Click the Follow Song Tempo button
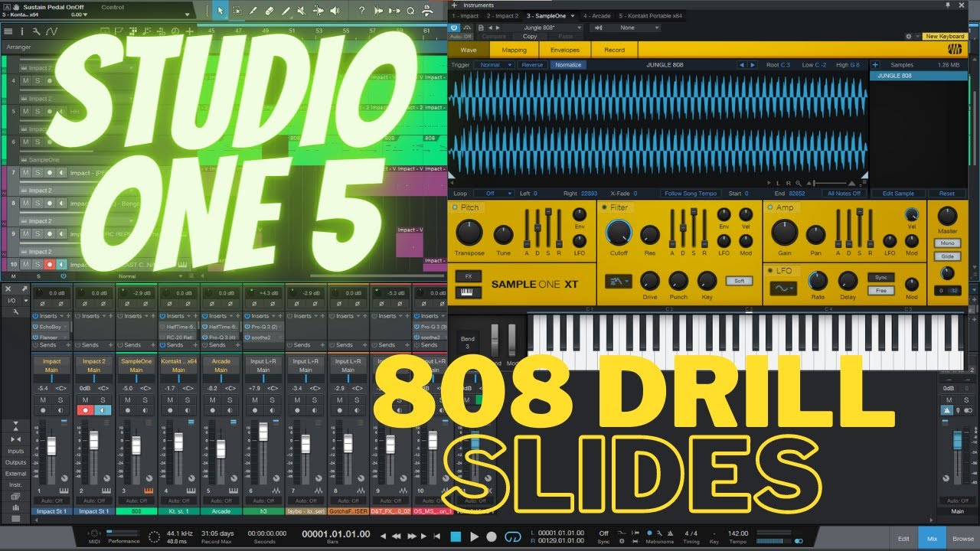Viewport: 980px width, 551px height. point(691,194)
